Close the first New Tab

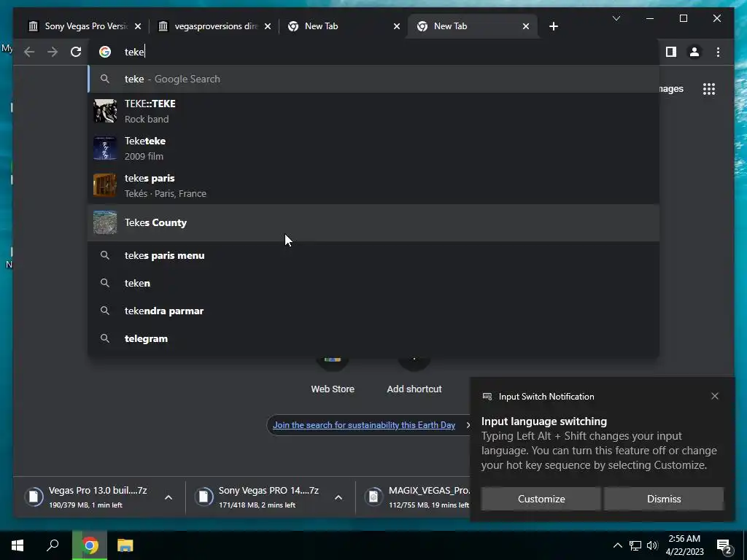[x=396, y=26]
